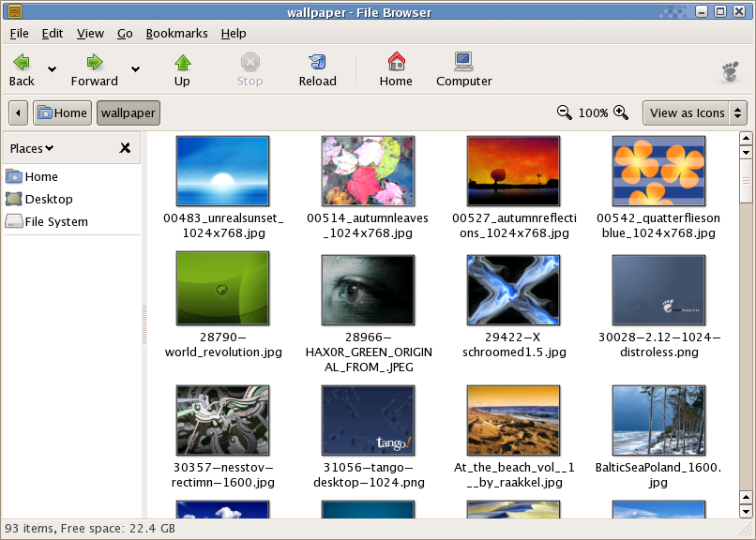Open the Places side pane dropdown
Image resolution: width=756 pixels, height=540 pixels.
coord(32,148)
